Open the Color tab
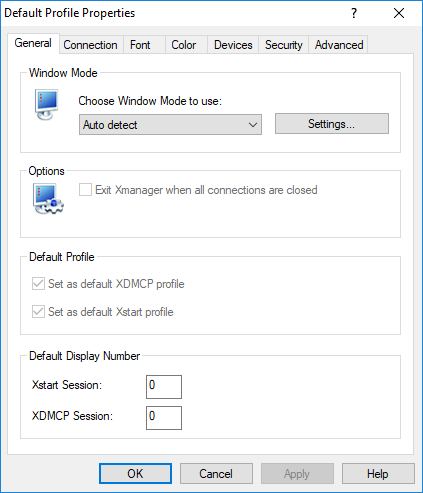The height and width of the screenshot is (493, 423). 184,45
